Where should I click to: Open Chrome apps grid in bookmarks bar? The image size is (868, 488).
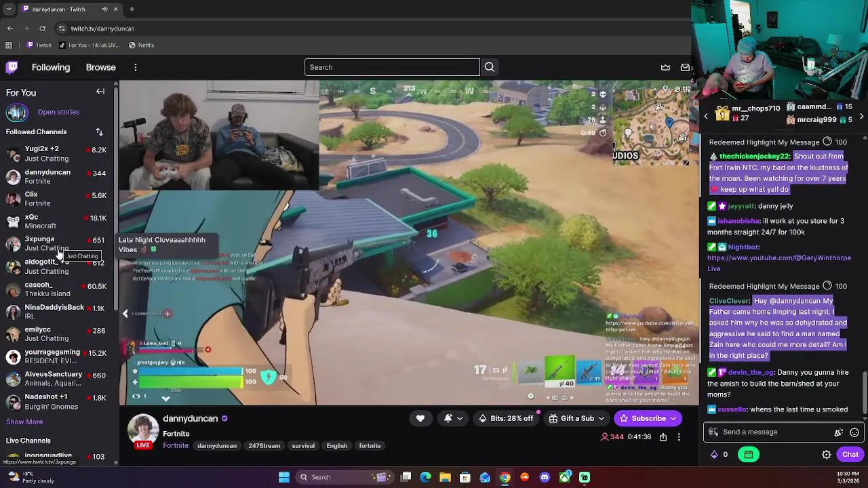(9, 45)
